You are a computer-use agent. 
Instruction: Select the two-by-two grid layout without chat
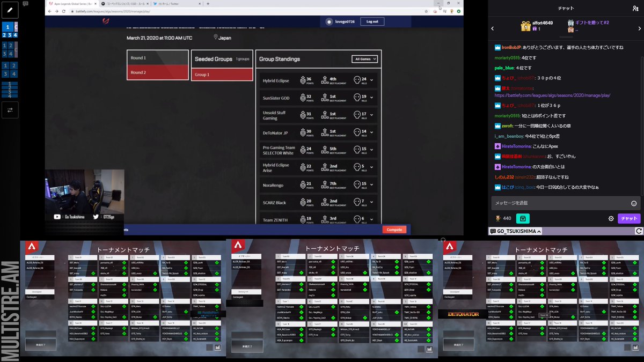point(10,70)
